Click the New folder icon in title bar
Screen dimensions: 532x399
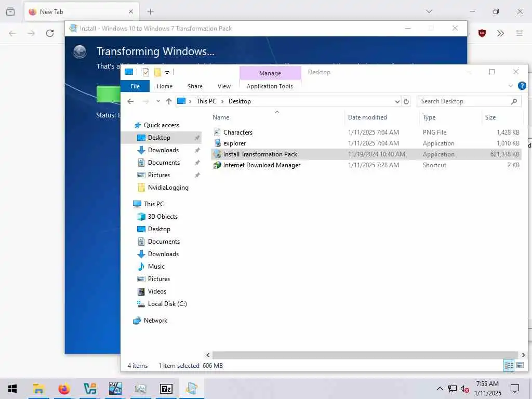tap(157, 72)
